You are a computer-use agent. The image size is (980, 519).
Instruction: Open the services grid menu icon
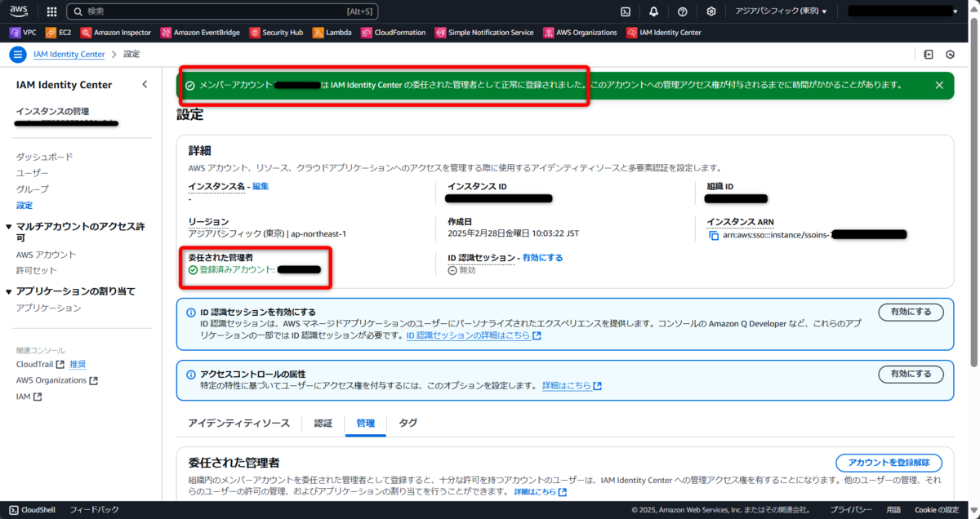52,11
